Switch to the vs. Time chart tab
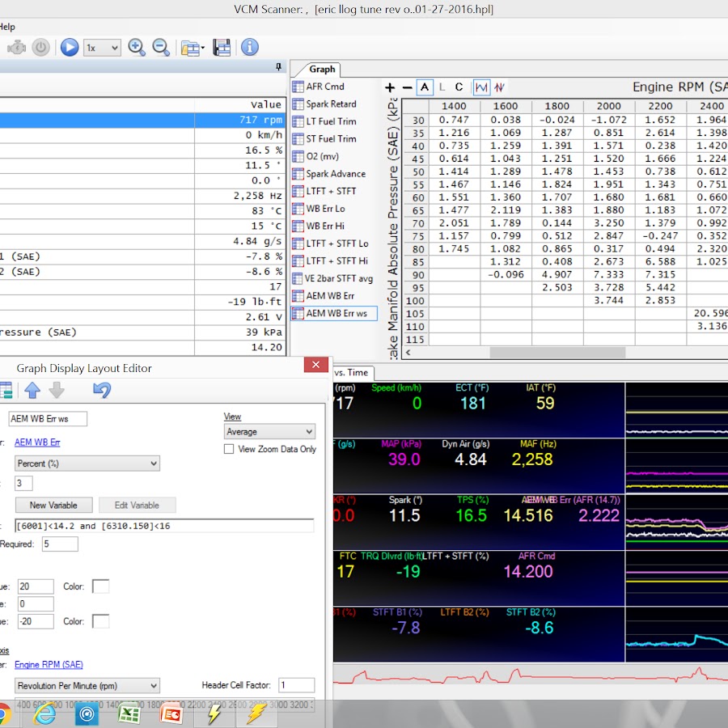The width and height of the screenshot is (728, 728). click(x=352, y=372)
